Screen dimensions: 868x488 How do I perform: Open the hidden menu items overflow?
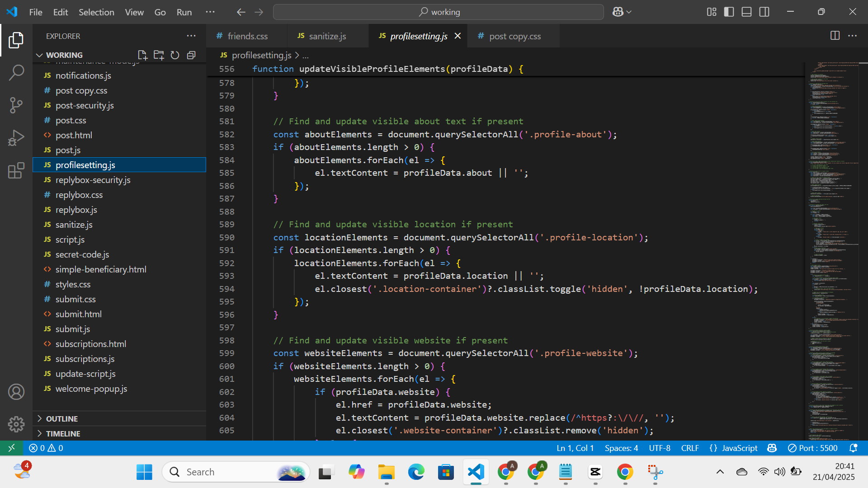pos(210,12)
